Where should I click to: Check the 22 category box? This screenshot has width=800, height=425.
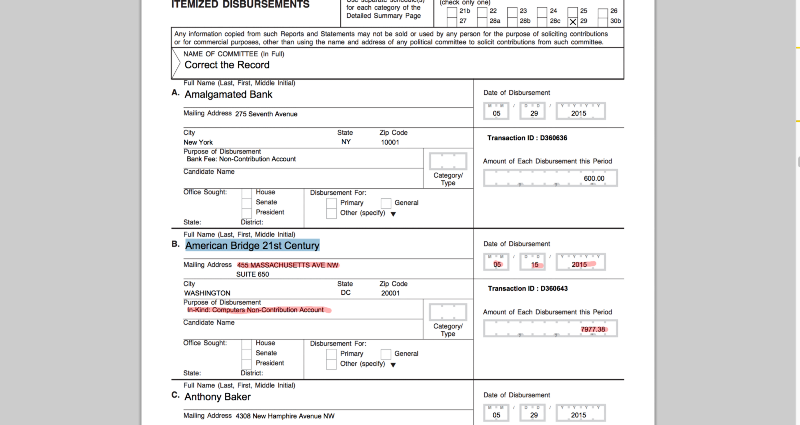482,12
